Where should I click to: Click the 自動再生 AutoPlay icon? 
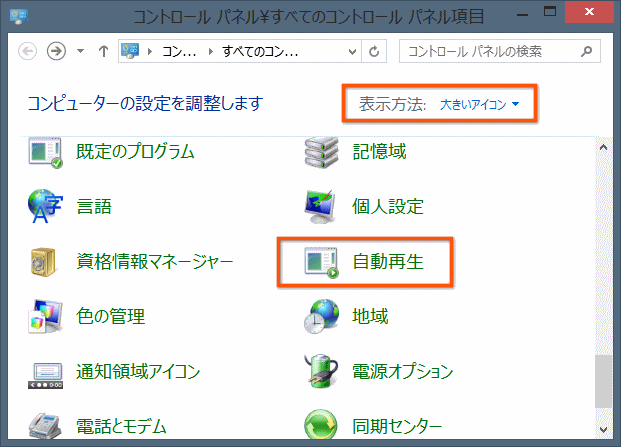coord(322,262)
